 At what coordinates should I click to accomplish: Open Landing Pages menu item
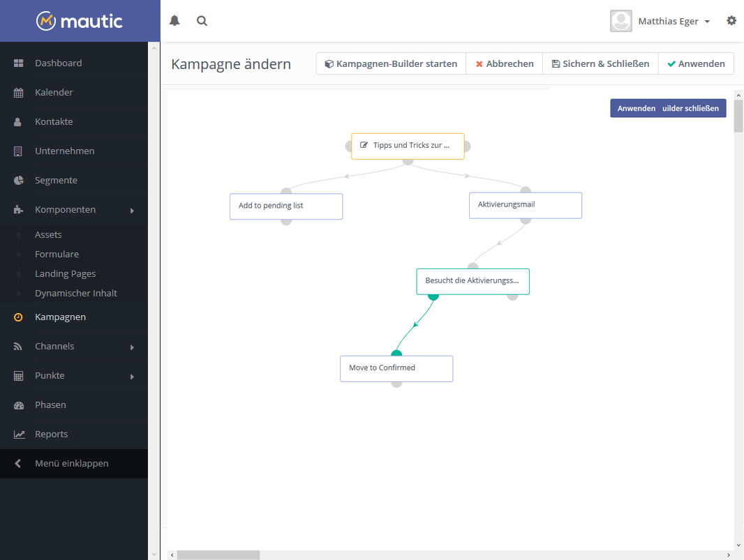(x=66, y=274)
